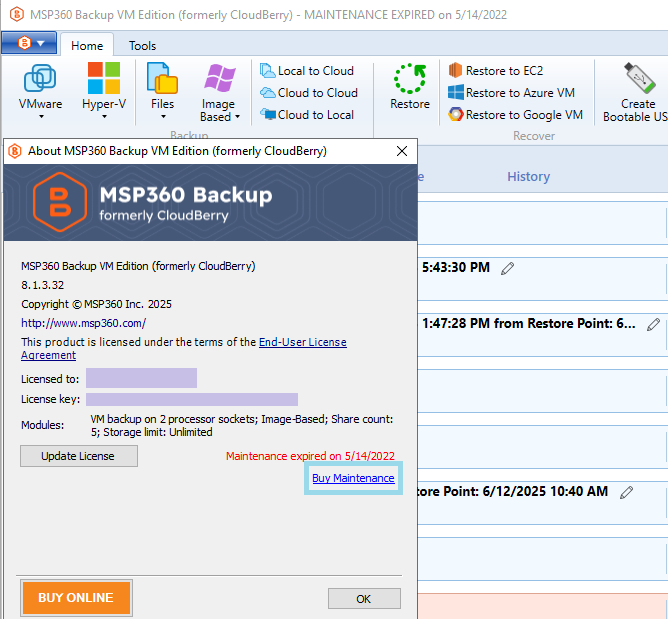Edit the 6/12/2025 10:40 AM plan pencil

pos(626,492)
